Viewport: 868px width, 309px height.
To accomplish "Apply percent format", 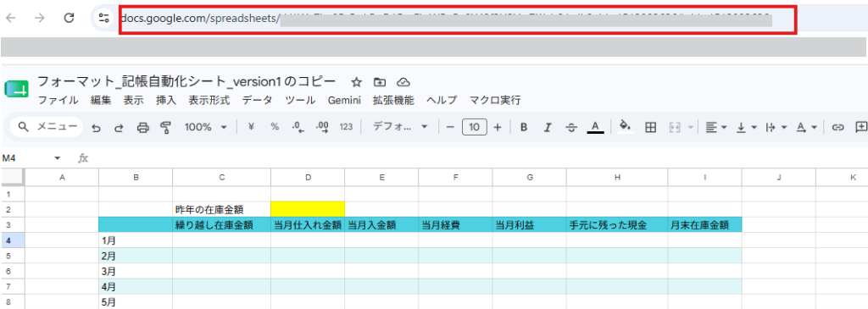I will click(x=275, y=127).
